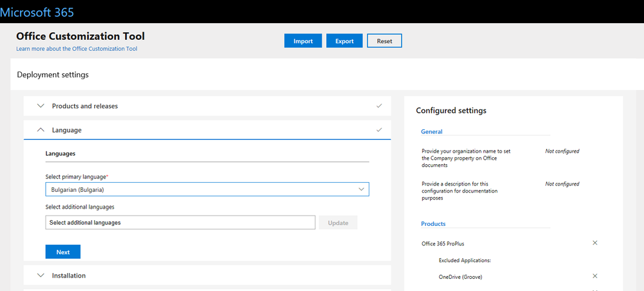Click the disabled Update button
Viewport: 644px width, 291px height.
coord(338,223)
